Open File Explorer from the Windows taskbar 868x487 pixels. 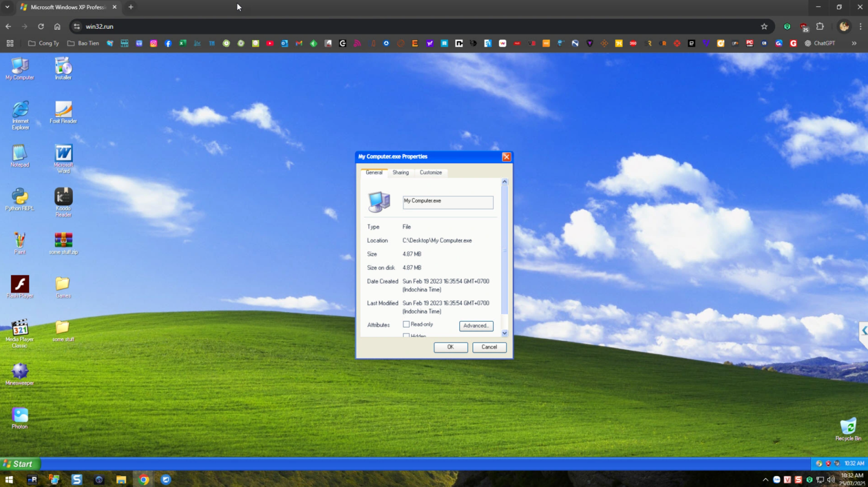click(x=121, y=479)
